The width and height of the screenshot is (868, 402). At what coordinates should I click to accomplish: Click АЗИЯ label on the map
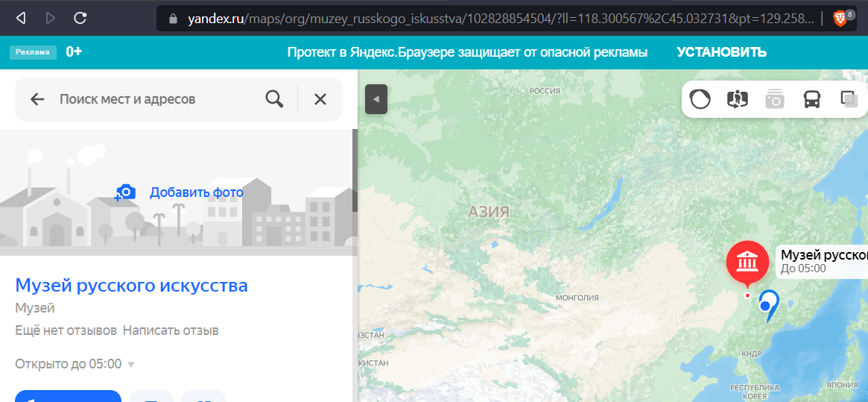click(x=488, y=211)
